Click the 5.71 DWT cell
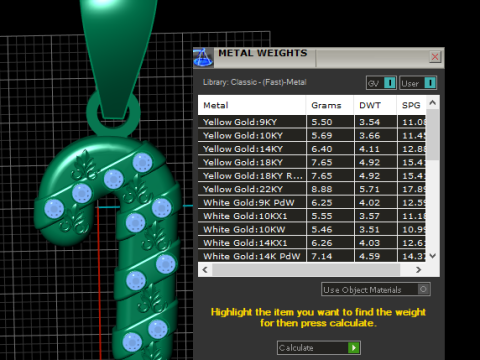The image size is (480, 360). pyautogui.click(x=376, y=189)
